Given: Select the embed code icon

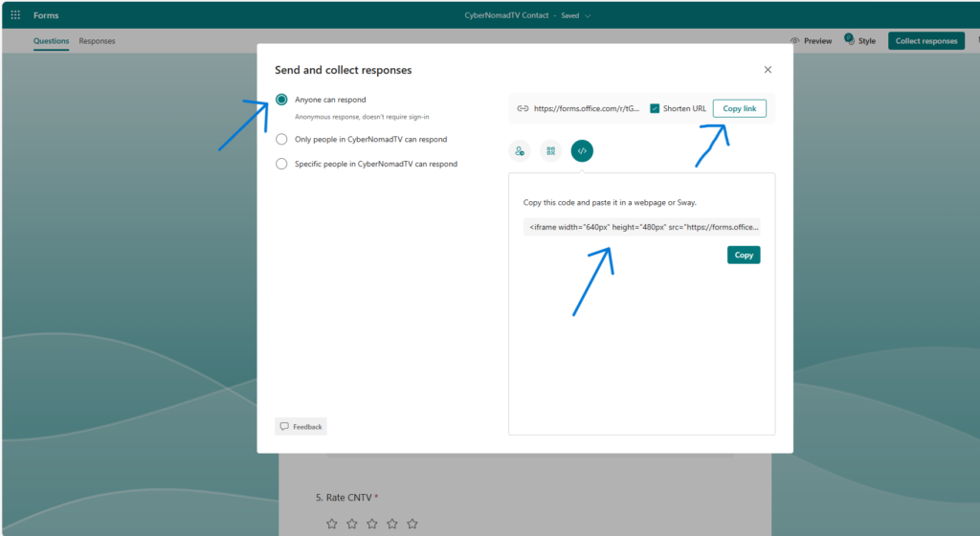Looking at the screenshot, I should 582,151.
